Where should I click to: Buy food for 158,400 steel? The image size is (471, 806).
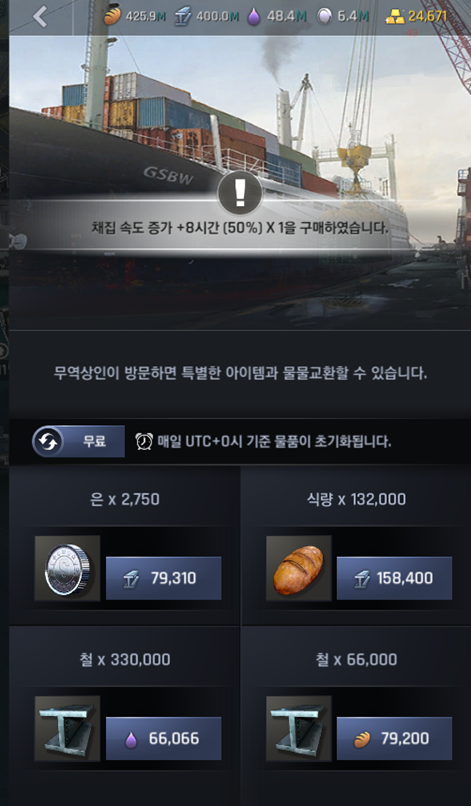(394, 578)
